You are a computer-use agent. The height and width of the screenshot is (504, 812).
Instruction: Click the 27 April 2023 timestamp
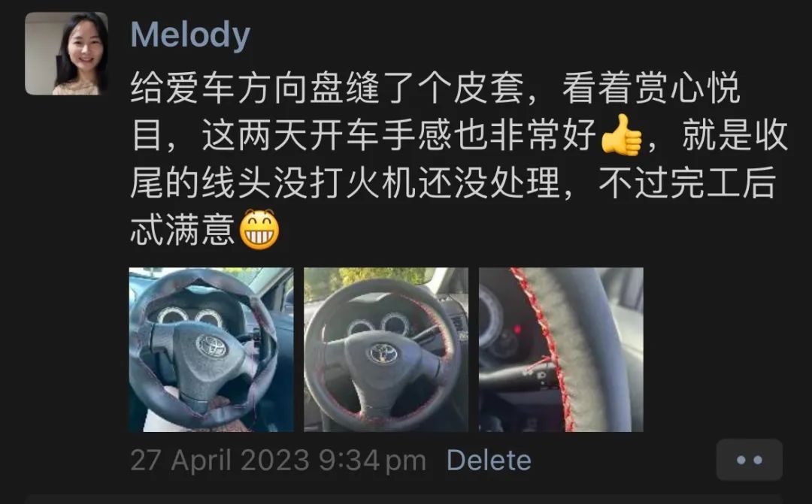(x=220, y=460)
